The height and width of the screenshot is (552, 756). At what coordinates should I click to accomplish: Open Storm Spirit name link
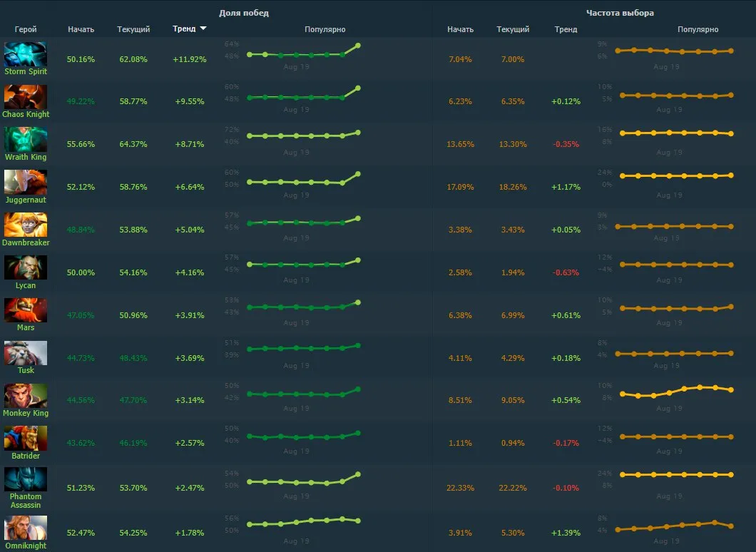pyautogui.click(x=26, y=71)
